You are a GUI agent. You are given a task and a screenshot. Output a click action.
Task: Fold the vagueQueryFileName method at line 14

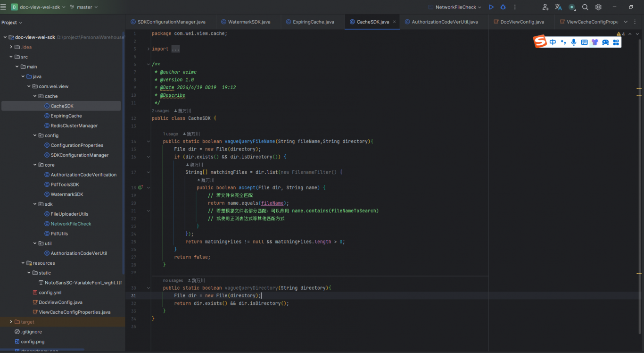149,142
